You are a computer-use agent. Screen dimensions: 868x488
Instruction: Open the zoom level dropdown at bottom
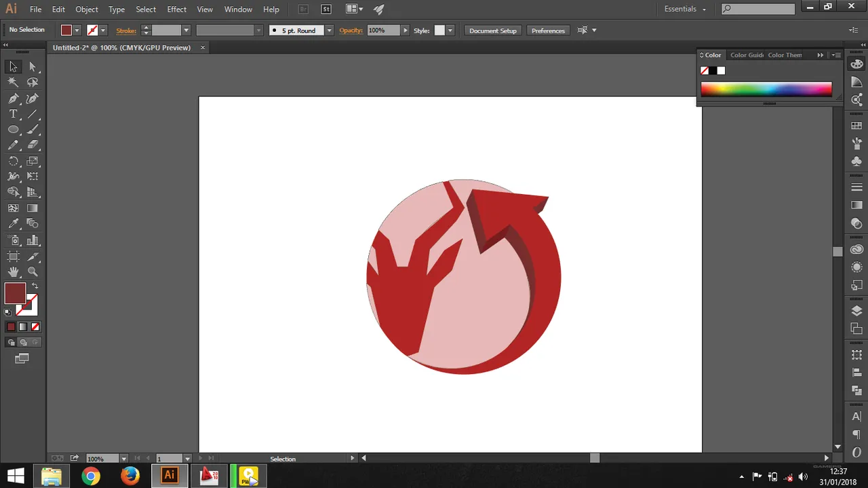pyautogui.click(x=124, y=459)
